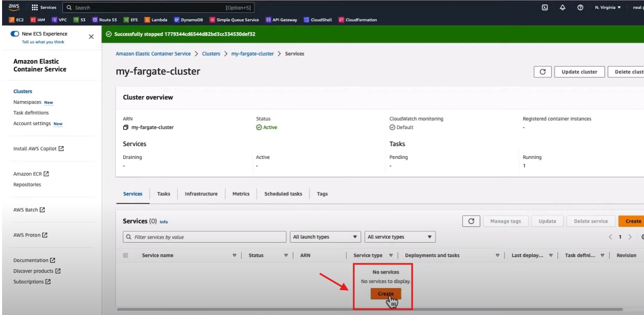This screenshot has width=644, height=315.
Task: Open Task definitions in the sidebar
Action: pos(31,113)
